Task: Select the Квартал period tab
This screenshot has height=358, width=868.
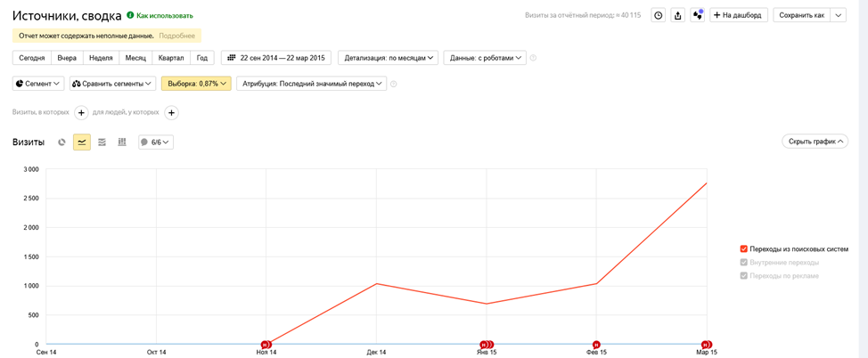Action: (170, 58)
